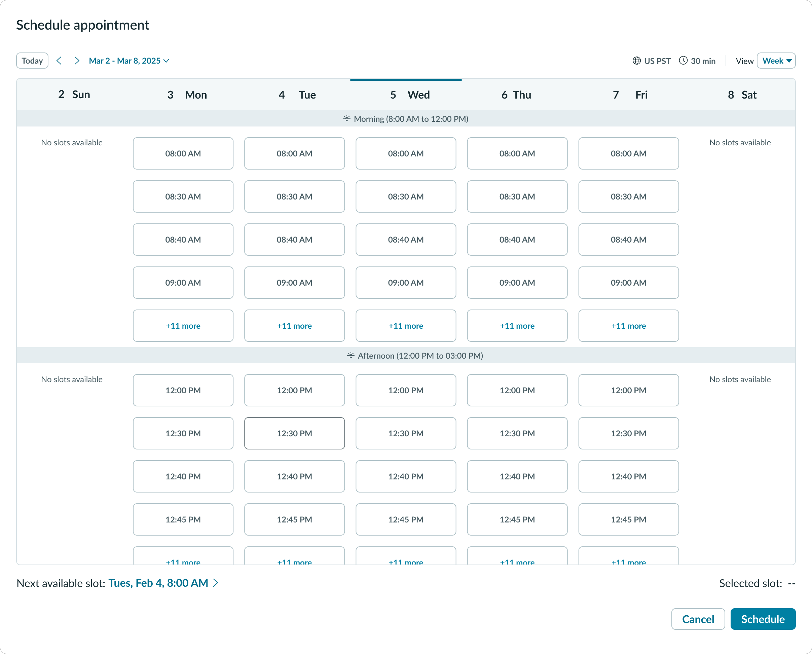Image resolution: width=812 pixels, height=654 pixels.
Task: Click the globe timezone icon
Action: coord(636,61)
